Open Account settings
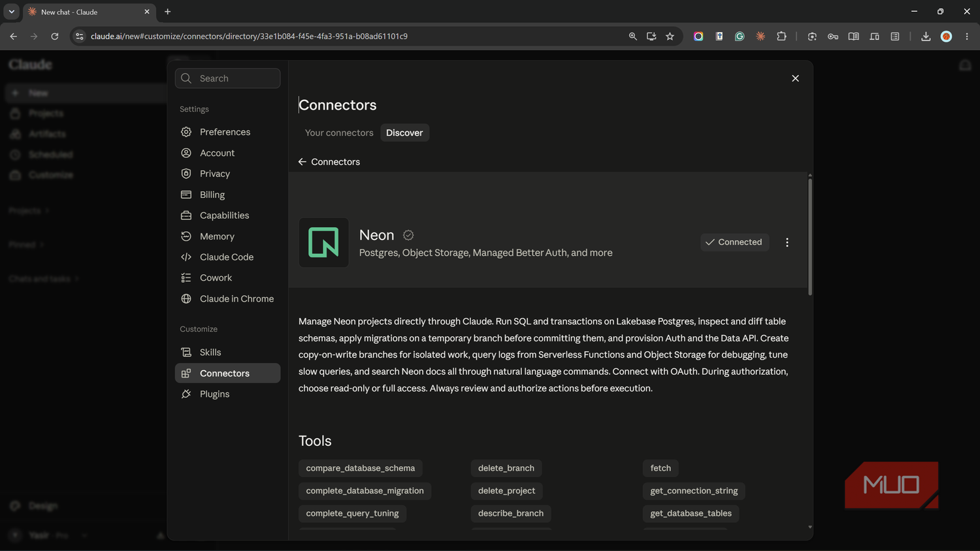Screen dimensions: 980x551 [227, 153]
